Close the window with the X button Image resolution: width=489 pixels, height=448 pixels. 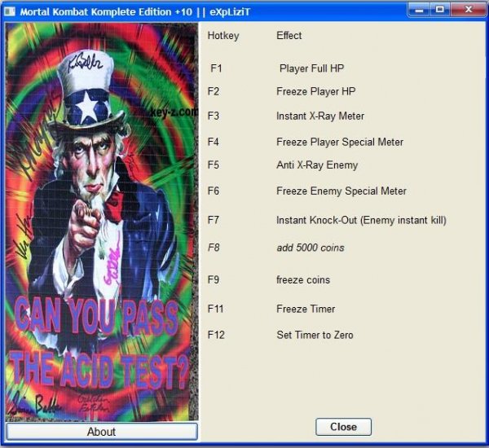tap(468, 10)
